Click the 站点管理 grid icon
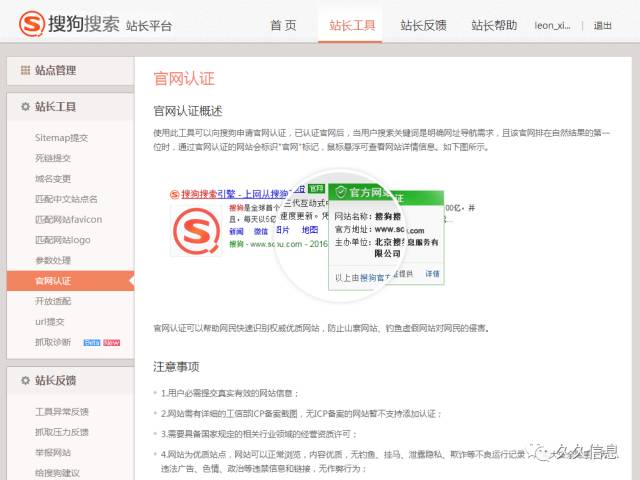This screenshot has height=480, width=640. tap(24, 71)
